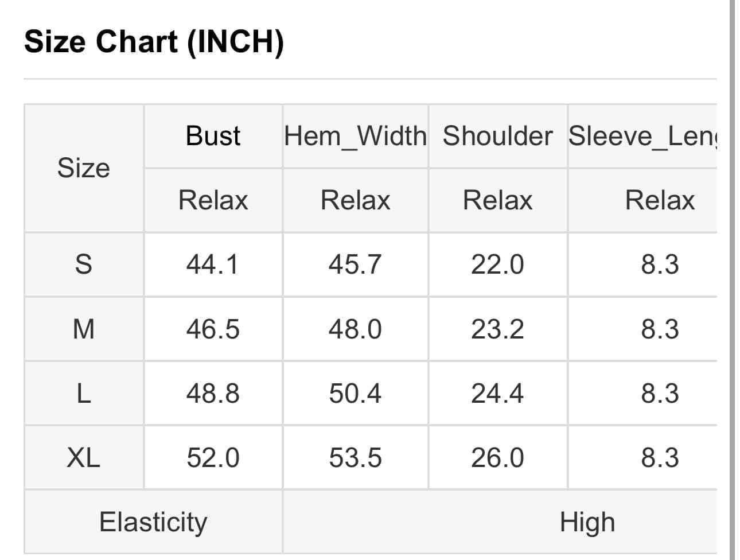Click the Relax subheader under Shoulder
The height and width of the screenshot is (560, 740).
(497, 200)
